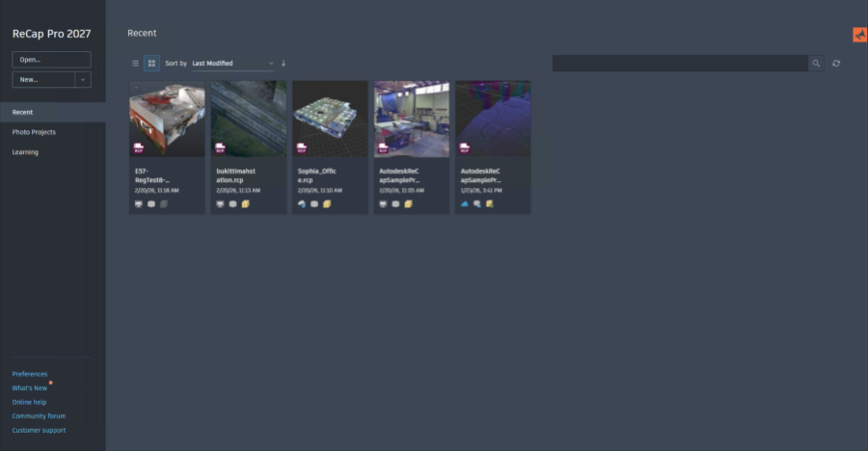868x451 pixels.
Task: Click RCP badge on 11:05 AM AutodeskReCap card
Action: [383, 148]
